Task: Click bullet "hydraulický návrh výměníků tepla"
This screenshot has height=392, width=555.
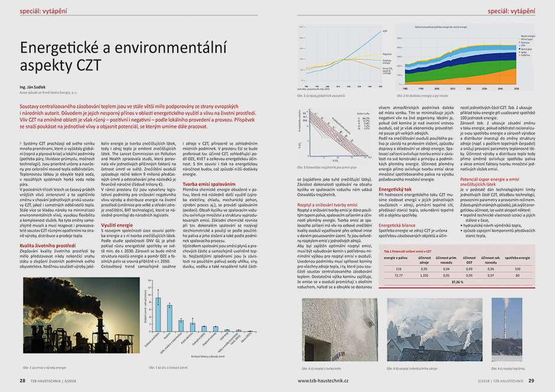Action: [492, 225]
